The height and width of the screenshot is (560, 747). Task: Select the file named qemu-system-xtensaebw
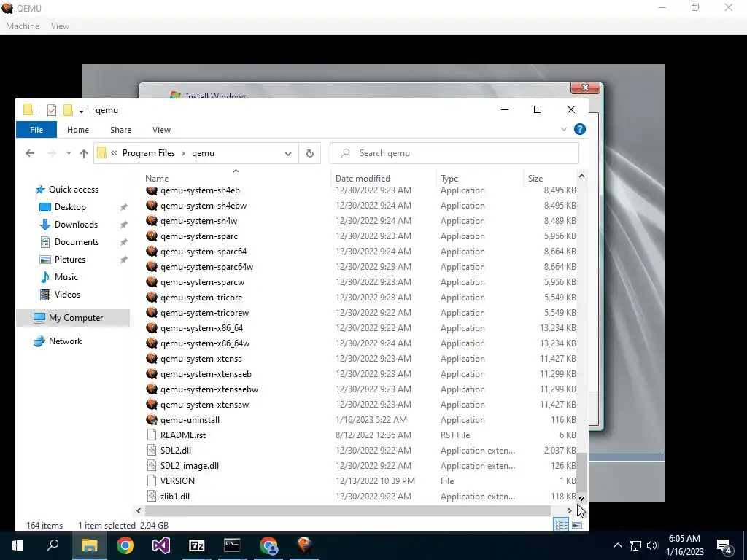click(209, 389)
